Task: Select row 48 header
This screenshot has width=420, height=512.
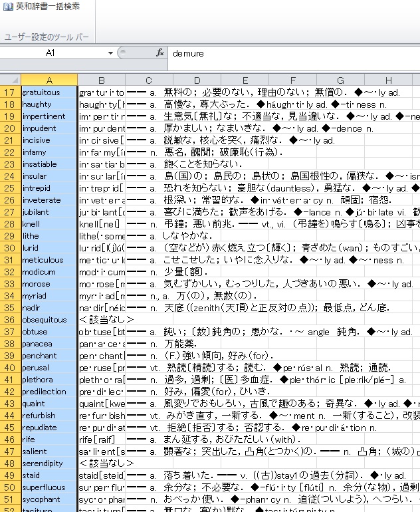Action: coord(10,463)
